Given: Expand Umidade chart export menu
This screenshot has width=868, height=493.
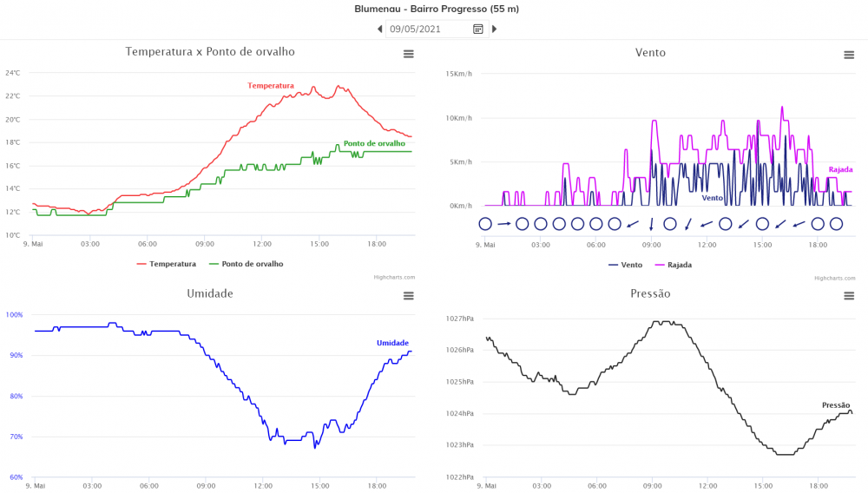Looking at the screenshot, I should 408,296.
